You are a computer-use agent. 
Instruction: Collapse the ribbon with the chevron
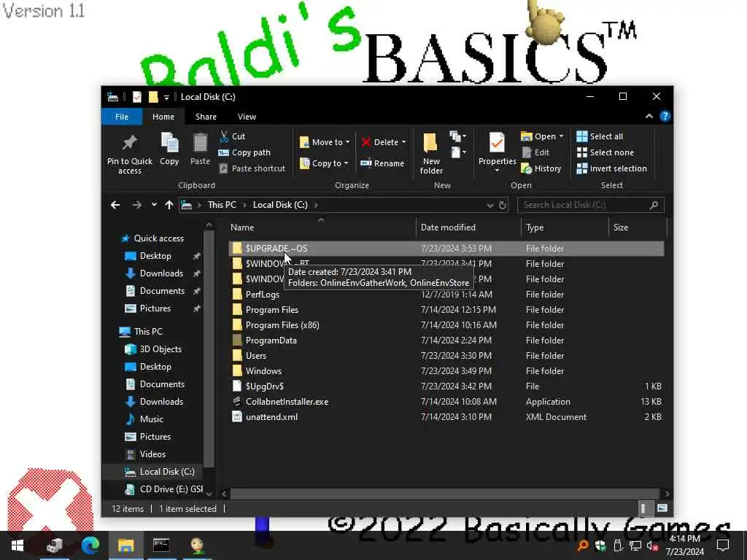(x=649, y=116)
